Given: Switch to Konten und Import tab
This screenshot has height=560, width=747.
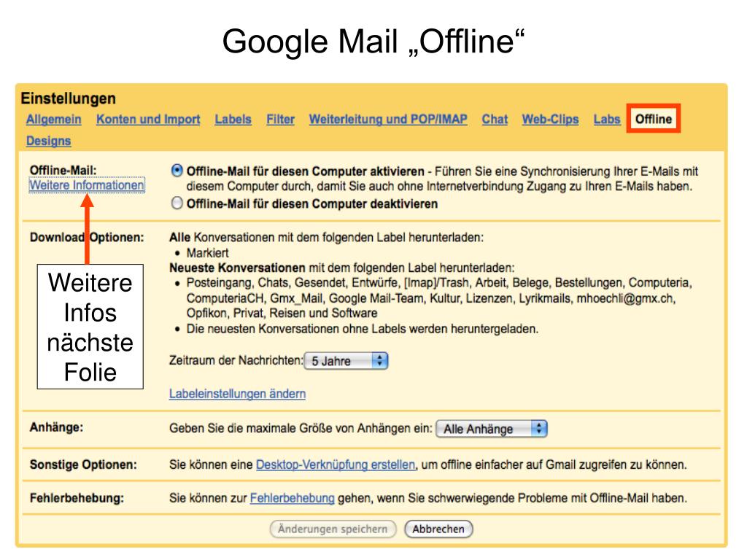Looking at the screenshot, I should coord(148,119).
